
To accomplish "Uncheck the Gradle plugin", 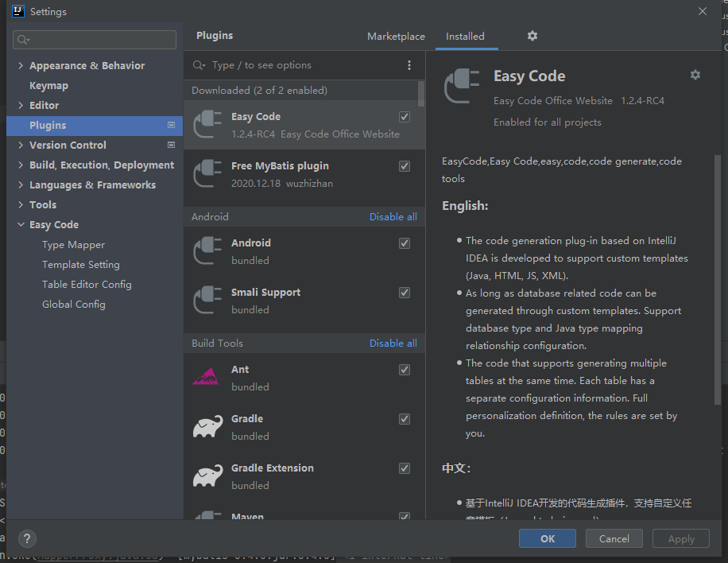I will coord(405,418).
